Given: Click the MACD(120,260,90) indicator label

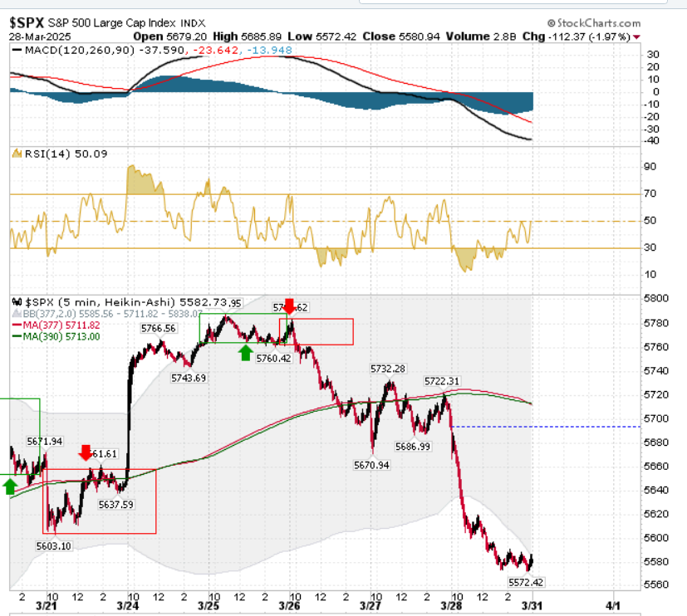Looking at the screenshot, I should [x=80, y=50].
